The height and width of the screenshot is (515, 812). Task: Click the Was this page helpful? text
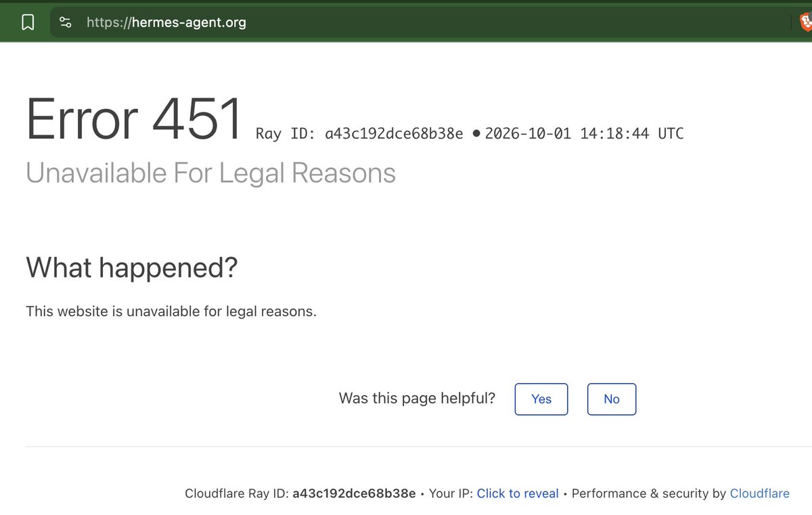[417, 398]
